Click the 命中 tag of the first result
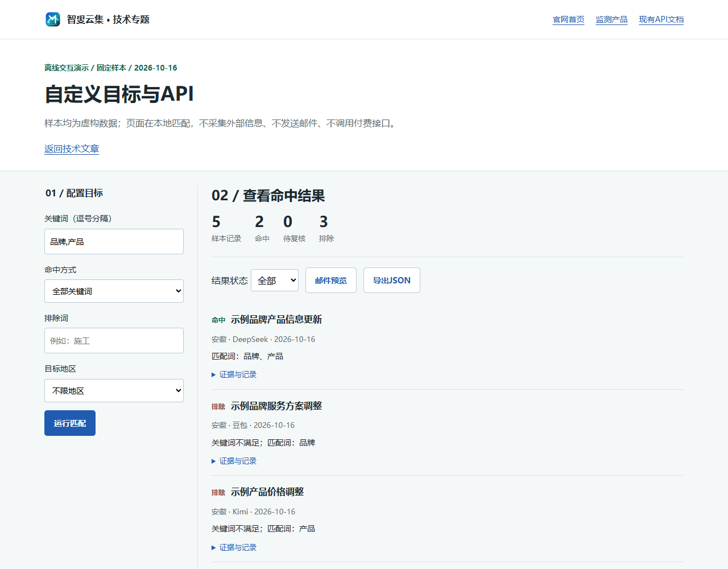 (218, 320)
